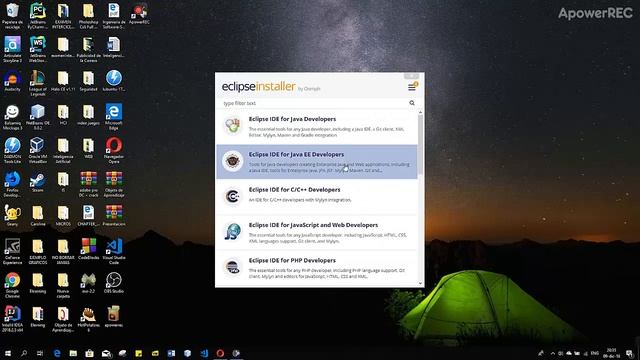
Task: Select the CodeBlocks desktop shortcut
Action: pyautogui.click(x=88, y=249)
